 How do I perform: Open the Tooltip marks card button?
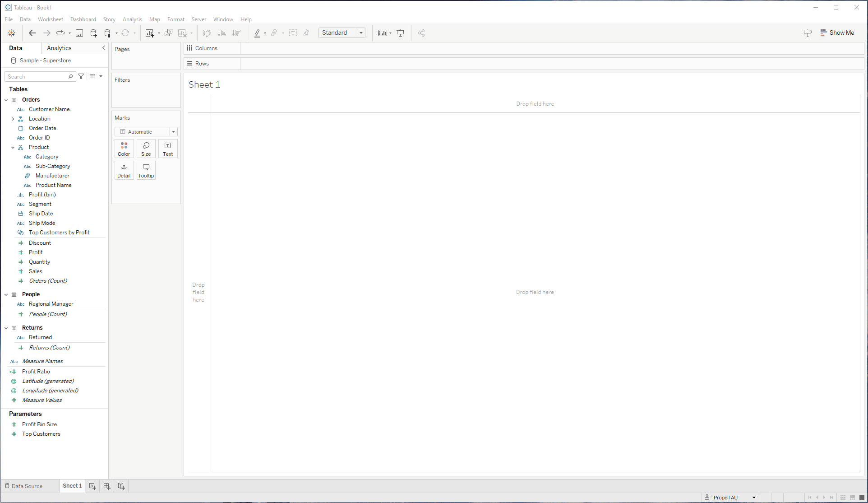(146, 171)
